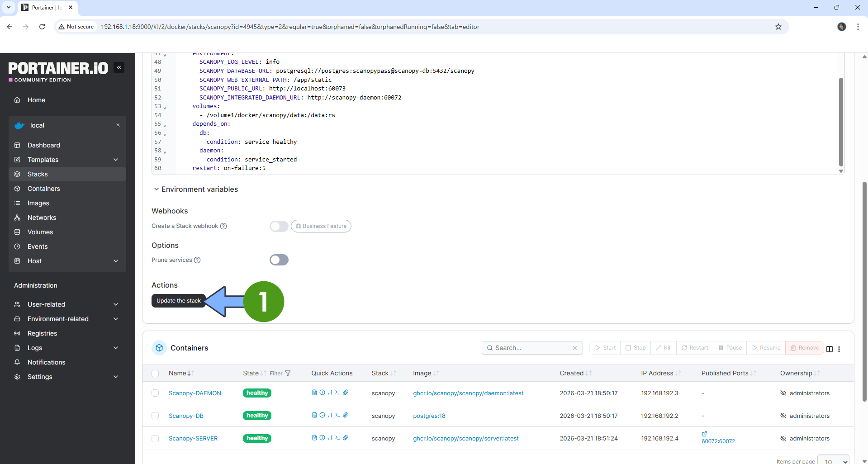
Task: Check the Scanopy-DB row checkbox
Action: [155, 416]
